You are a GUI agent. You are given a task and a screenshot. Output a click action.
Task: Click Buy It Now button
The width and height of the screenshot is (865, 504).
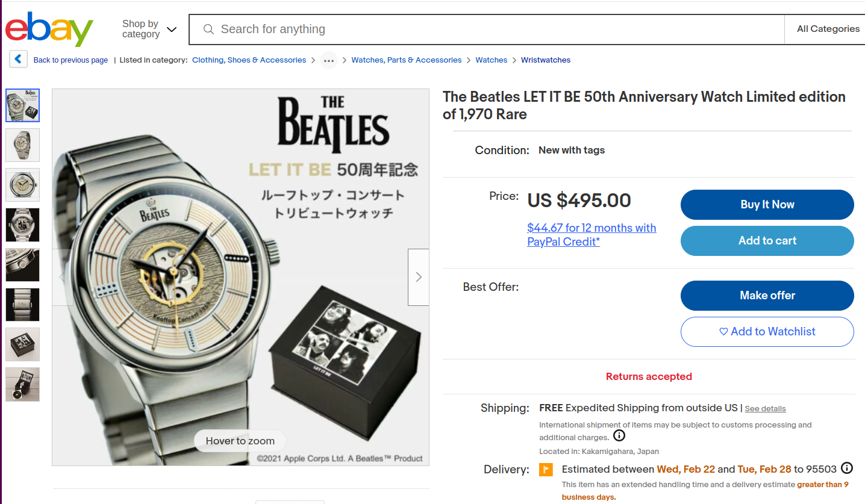[767, 205]
